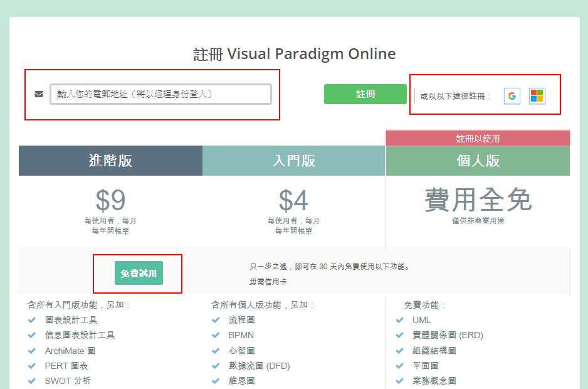Click checkmark next to 組織結構圖
Image resolution: width=588 pixels, height=389 pixels.
click(x=400, y=351)
